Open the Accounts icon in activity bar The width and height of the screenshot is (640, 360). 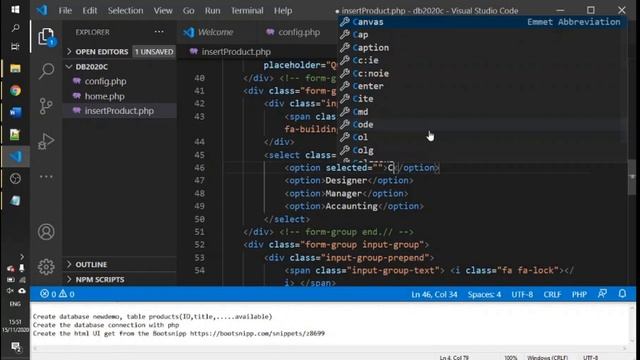[46, 232]
